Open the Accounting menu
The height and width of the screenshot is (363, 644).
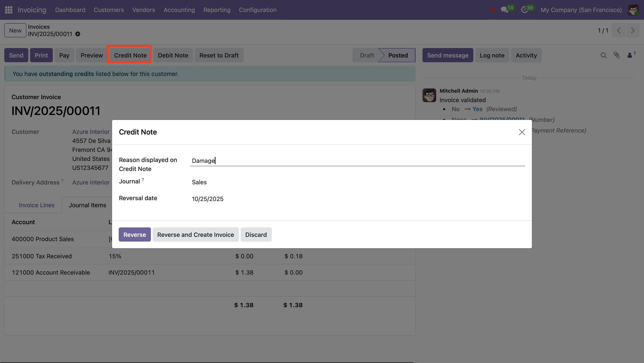pyautogui.click(x=179, y=10)
